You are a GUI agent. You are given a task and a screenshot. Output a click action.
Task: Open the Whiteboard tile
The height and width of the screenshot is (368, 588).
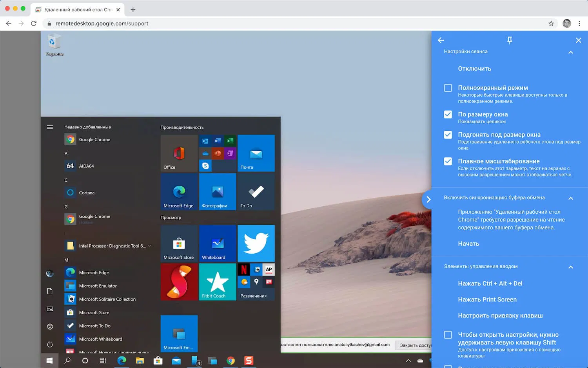tap(218, 243)
